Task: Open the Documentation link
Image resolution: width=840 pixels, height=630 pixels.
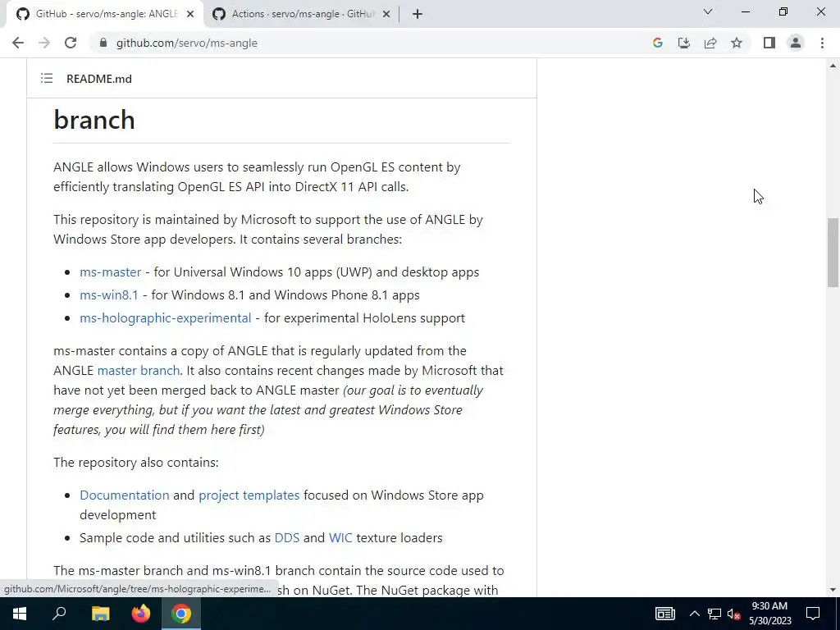Action: tap(125, 495)
